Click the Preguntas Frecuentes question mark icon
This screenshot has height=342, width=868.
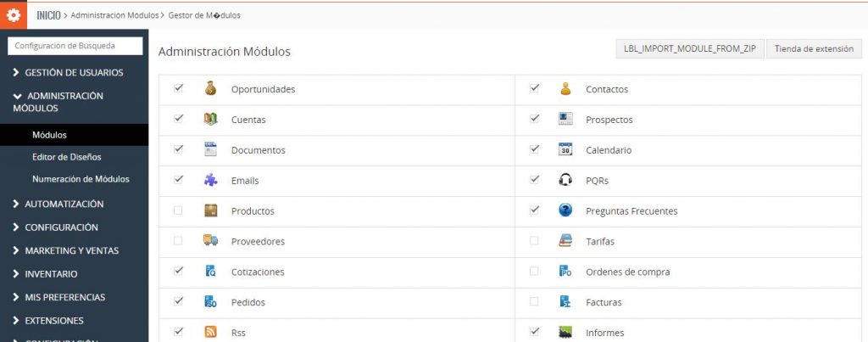(565, 210)
